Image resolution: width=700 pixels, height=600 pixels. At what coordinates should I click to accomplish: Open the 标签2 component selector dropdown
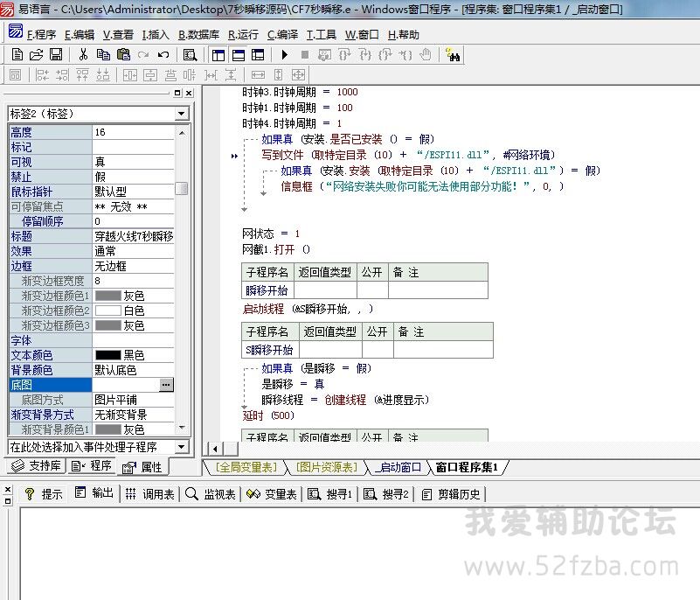click(x=181, y=114)
